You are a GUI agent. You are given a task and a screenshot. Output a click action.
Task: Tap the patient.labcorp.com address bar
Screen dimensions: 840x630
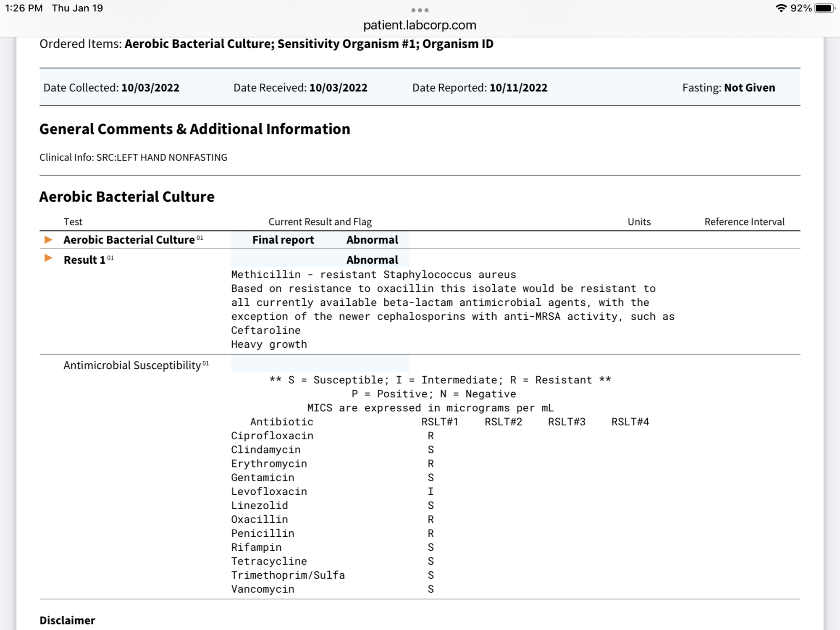point(420,25)
